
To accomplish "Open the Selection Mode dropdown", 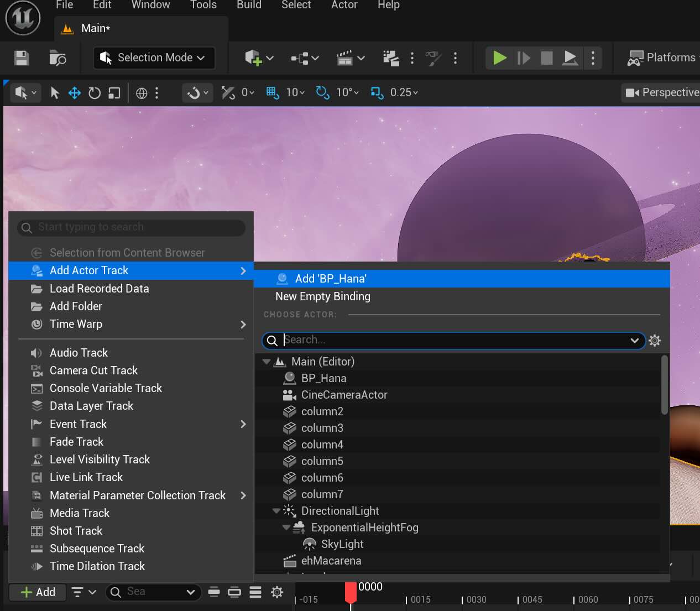I will click(x=153, y=58).
